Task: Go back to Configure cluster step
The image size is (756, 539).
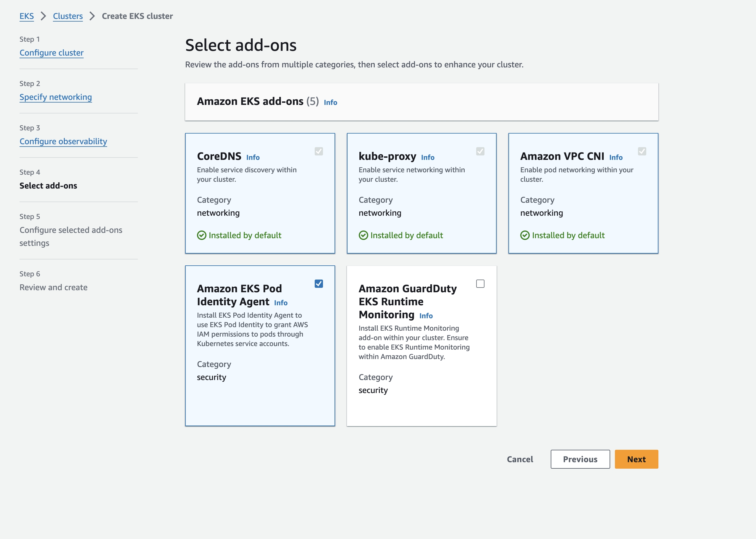Action: [51, 53]
